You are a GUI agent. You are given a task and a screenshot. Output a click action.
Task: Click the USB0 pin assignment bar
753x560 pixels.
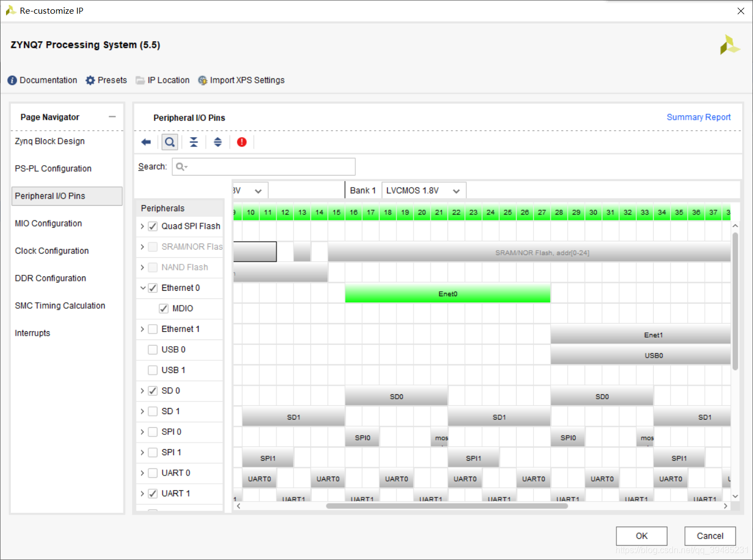(x=641, y=355)
